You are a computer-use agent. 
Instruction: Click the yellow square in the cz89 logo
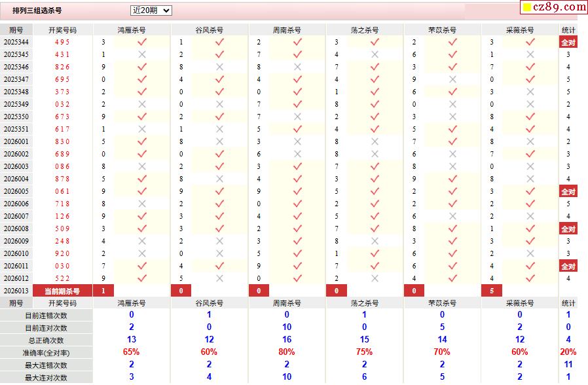pyautogui.click(x=526, y=7)
